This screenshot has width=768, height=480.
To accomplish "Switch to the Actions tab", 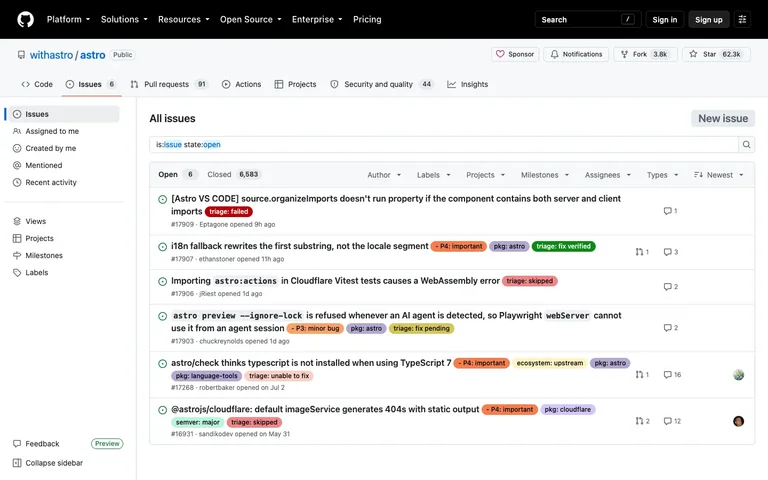I will (x=241, y=84).
